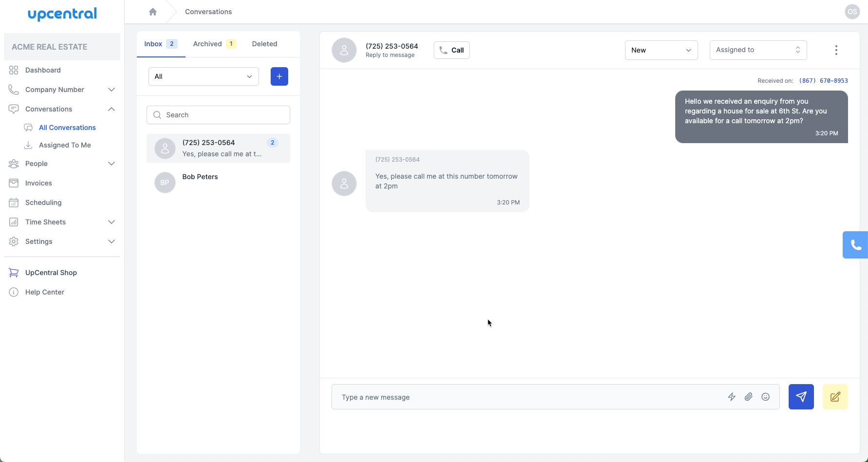The width and height of the screenshot is (868, 462).
Task: Click the blue plus new conversation button
Action: point(279,76)
